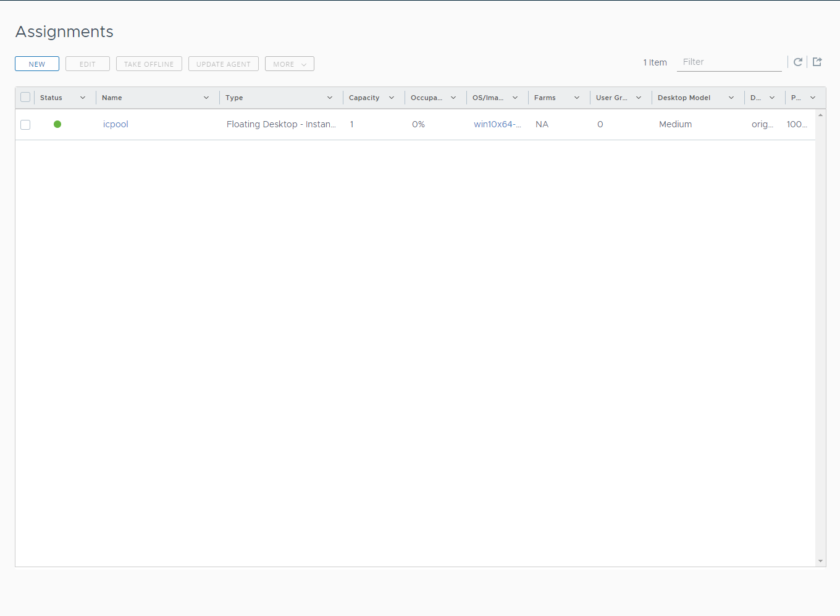Click the 100... cell in icpool row
The width and height of the screenshot is (840, 616).
[x=797, y=124]
